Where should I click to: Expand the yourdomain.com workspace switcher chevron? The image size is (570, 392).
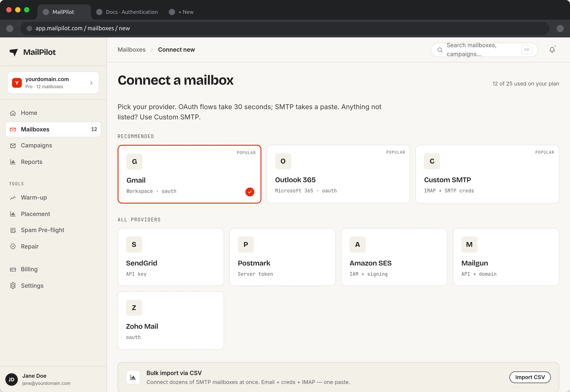[91, 83]
